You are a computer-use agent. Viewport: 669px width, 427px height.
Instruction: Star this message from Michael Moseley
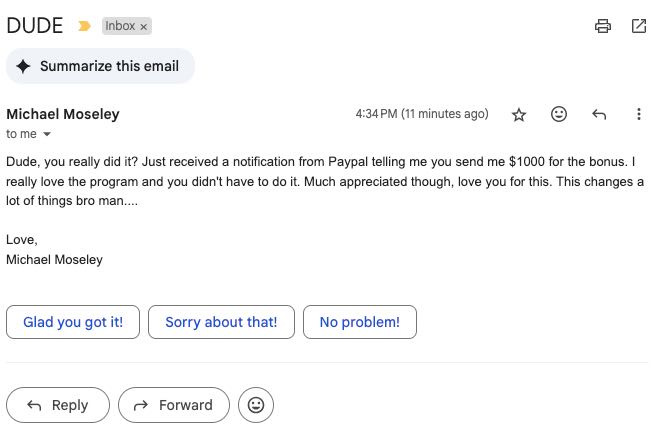(519, 114)
